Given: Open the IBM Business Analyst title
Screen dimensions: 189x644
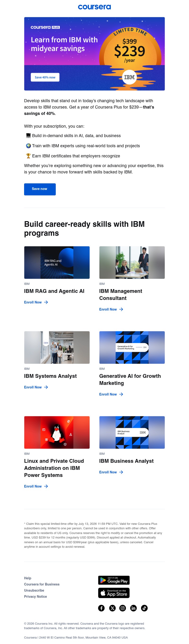Looking at the screenshot, I should coord(126,461).
